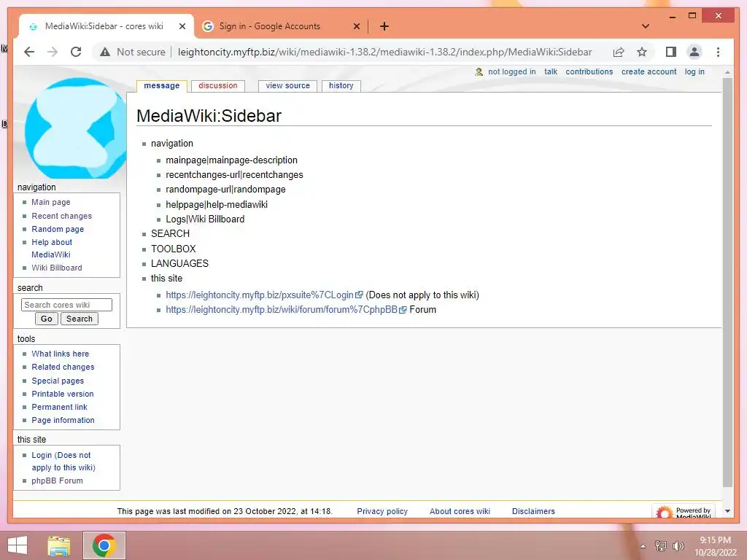Open the phpBB Forum sidebar link

click(x=57, y=481)
